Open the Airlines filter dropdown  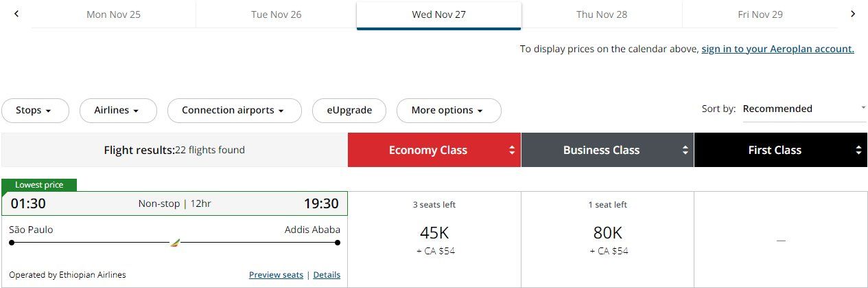tap(117, 111)
